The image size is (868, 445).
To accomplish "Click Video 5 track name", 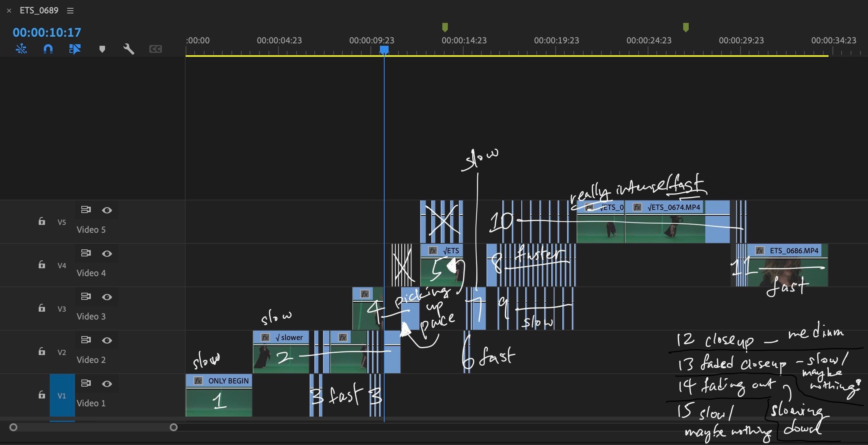I will point(91,230).
